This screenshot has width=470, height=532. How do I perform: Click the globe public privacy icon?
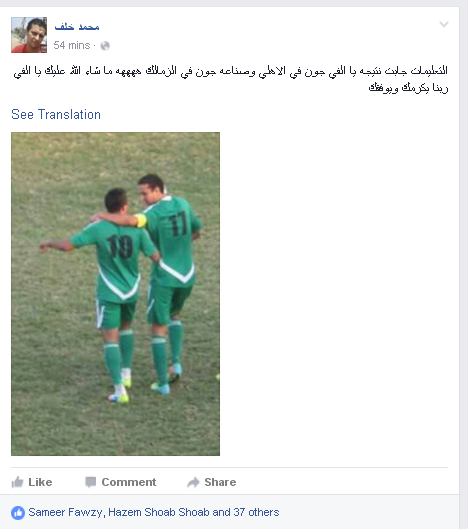pyautogui.click(x=105, y=46)
